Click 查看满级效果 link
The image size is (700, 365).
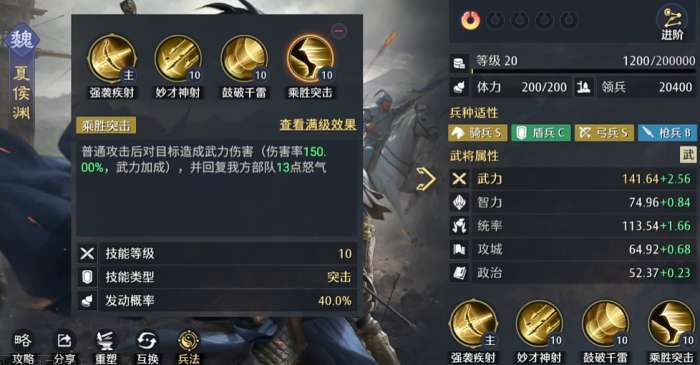click(318, 125)
